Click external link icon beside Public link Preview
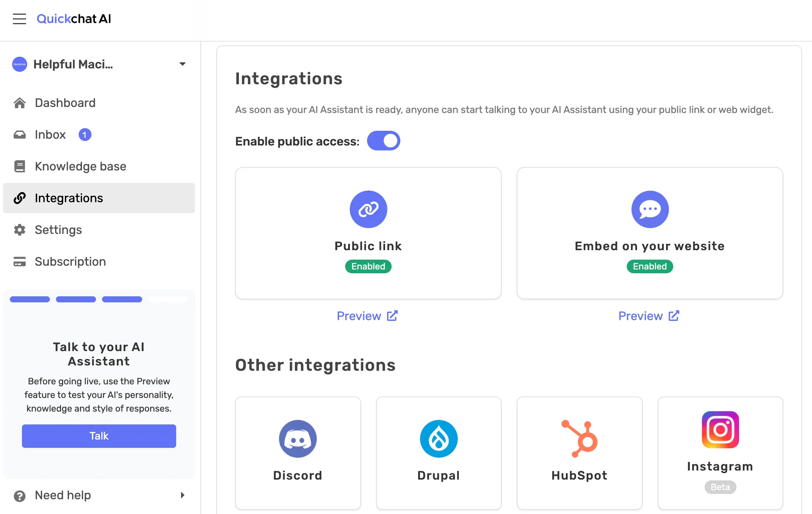This screenshot has height=514, width=812. point(392,316)
